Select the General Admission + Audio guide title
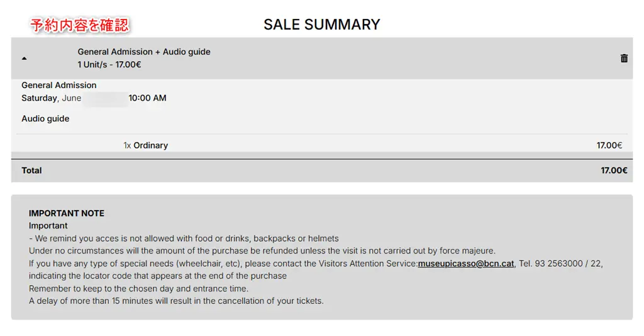The image size is (644, 336). click(144, 52)
